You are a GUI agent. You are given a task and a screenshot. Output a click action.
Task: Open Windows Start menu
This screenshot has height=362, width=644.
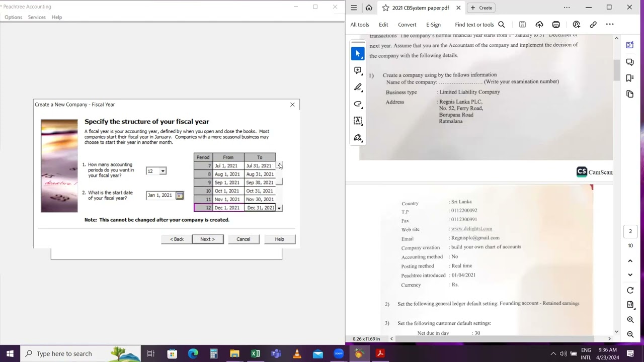pos(10,353)
